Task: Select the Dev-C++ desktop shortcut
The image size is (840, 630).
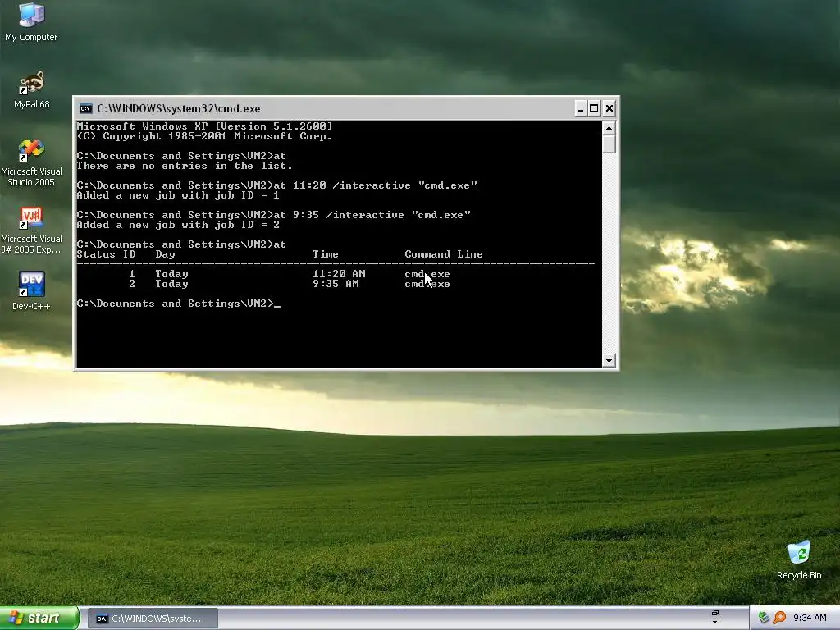Action: [31, 290]
